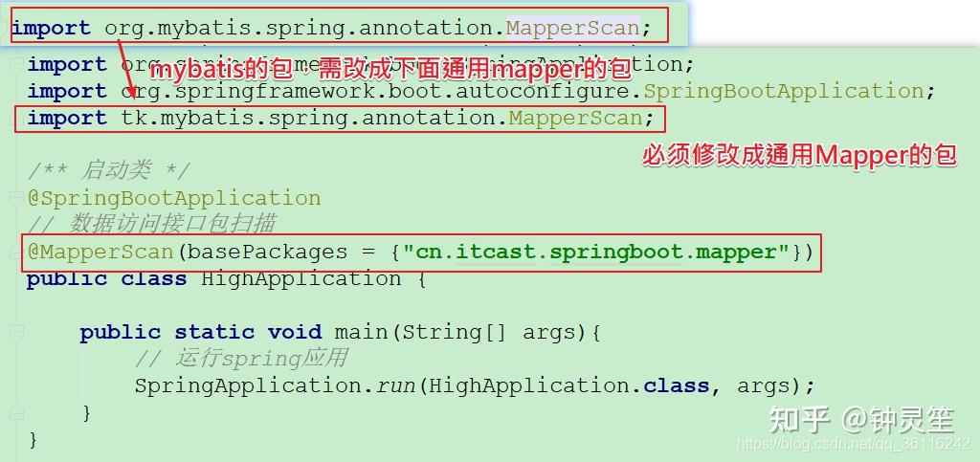Click the 启动类 doc comment
The image size is (980, 462).
(107, 170)
